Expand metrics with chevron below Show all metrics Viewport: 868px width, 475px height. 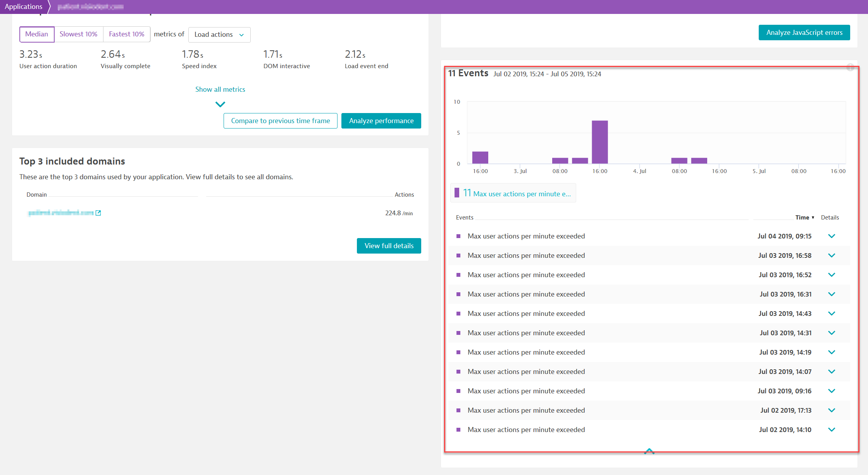coord(220,104)
